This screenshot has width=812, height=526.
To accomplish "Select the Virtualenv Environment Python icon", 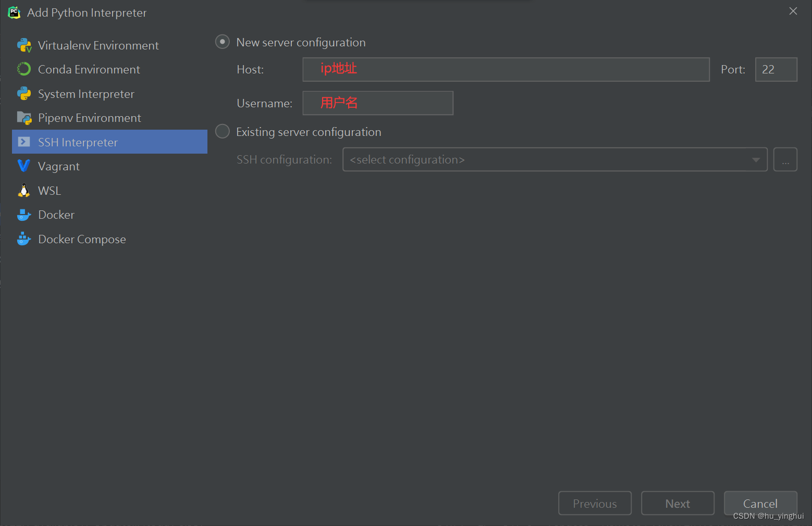I will 24,45.
